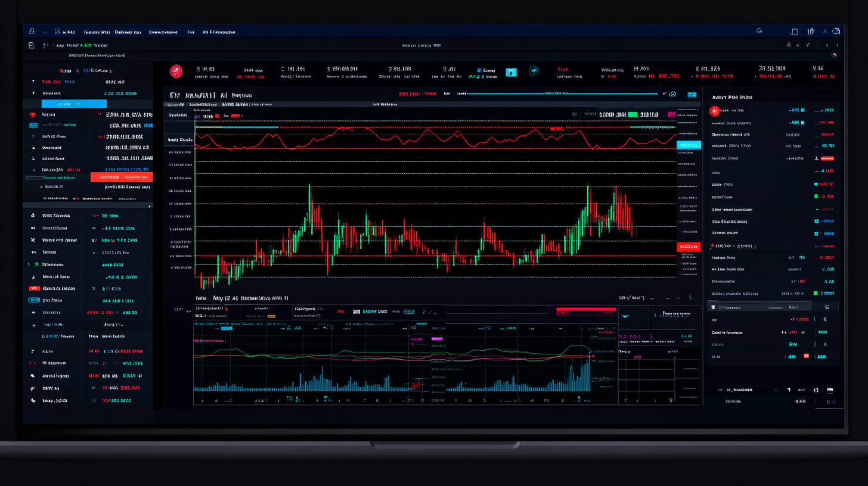
Task: Select the grid layout icon at top right
Action: [793, 32]
